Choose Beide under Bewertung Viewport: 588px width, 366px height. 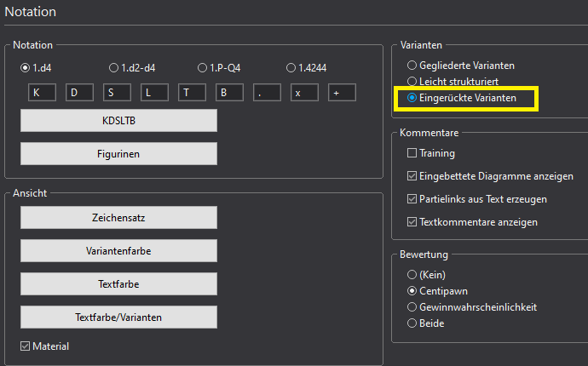pos(412,323)
